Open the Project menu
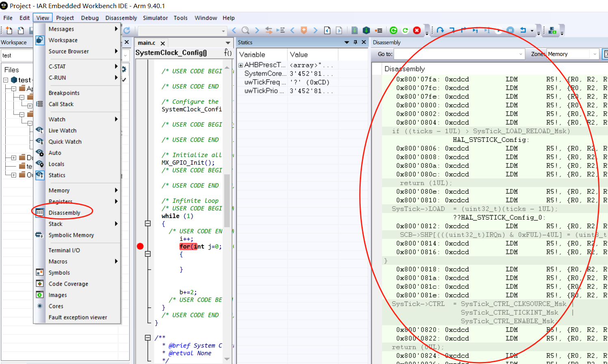The width and height of the screenshot is (608, 364). (x=65, y=18)
